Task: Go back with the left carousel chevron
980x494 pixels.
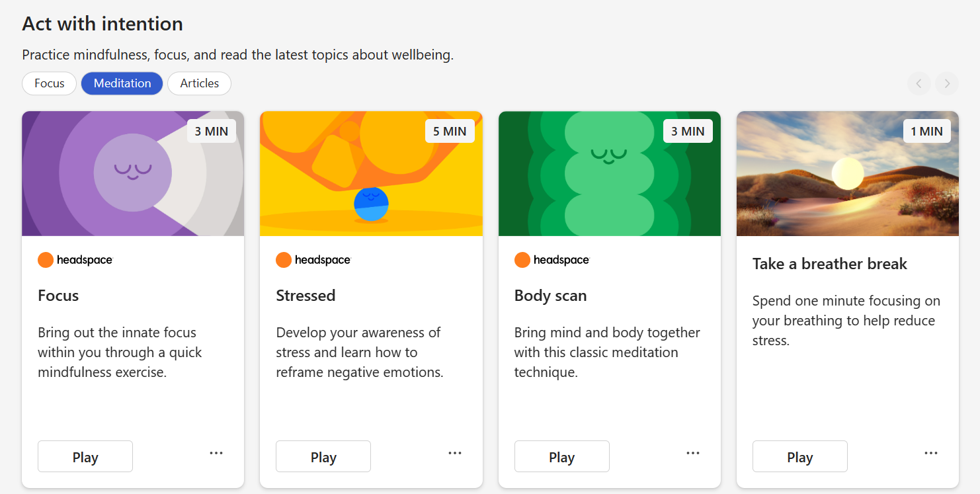Action: click(x=919, y=83)
